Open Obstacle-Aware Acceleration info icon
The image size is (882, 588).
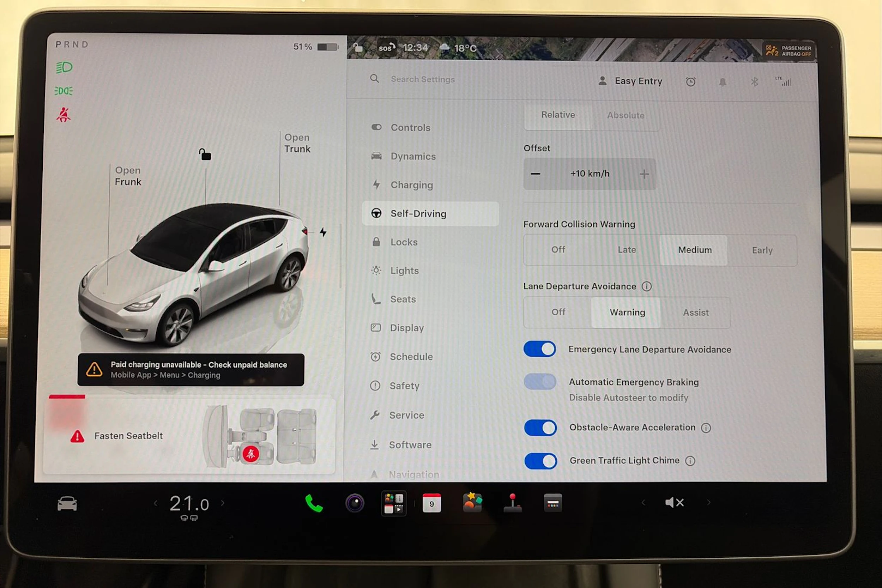[x=706, y=428]
